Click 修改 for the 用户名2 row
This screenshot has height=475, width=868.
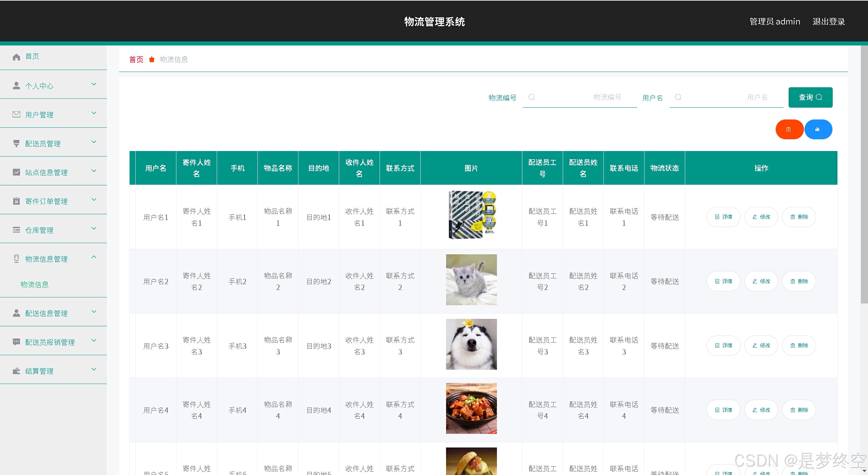(761, 281)
